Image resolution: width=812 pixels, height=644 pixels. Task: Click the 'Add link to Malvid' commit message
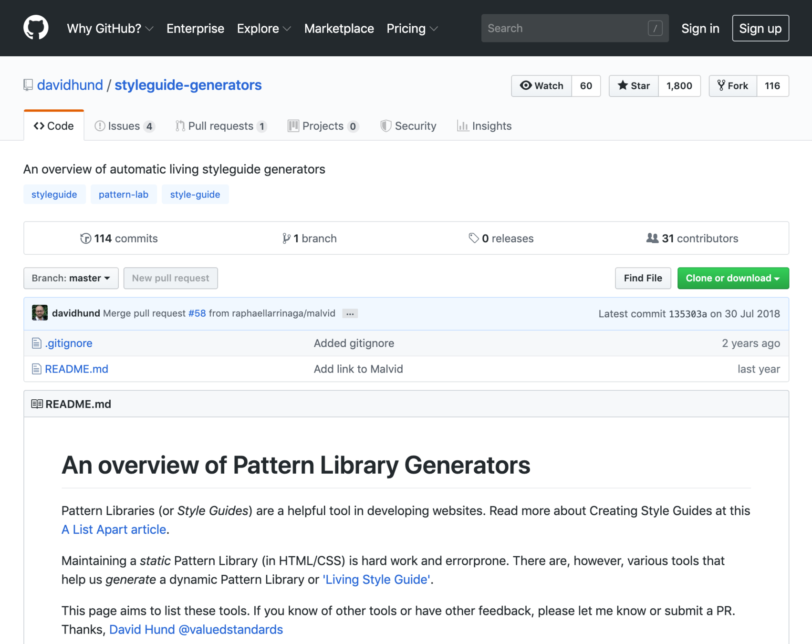click(x=358, y=369)
